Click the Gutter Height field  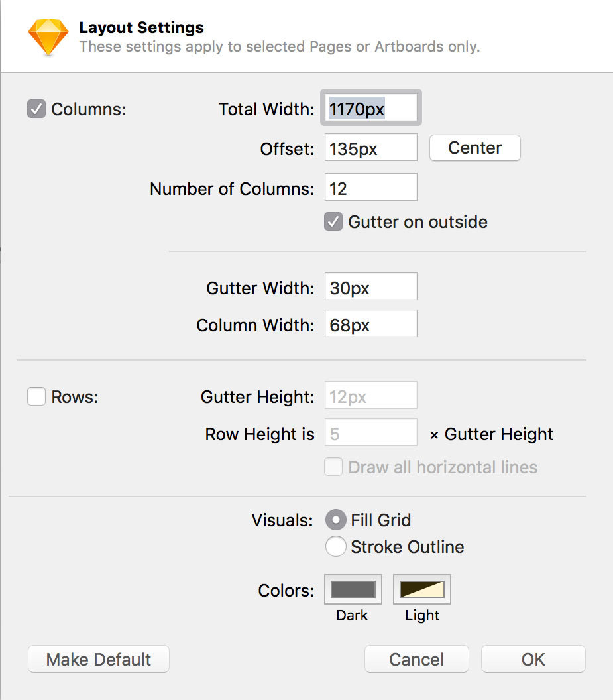[370, 395]
